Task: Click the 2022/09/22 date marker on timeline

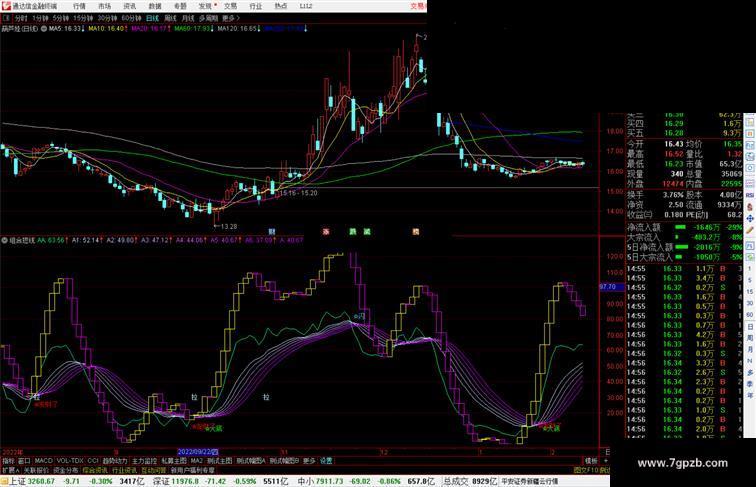Action: pos(198,452)
